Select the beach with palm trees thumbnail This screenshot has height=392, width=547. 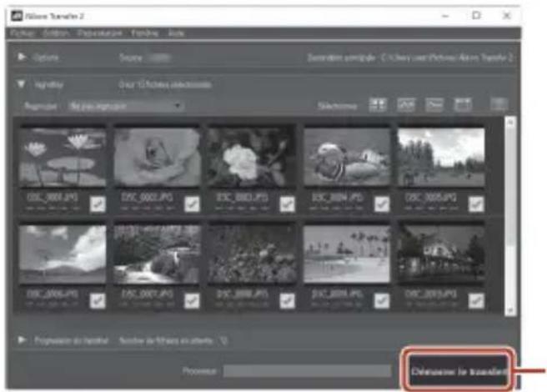[347, 254]
